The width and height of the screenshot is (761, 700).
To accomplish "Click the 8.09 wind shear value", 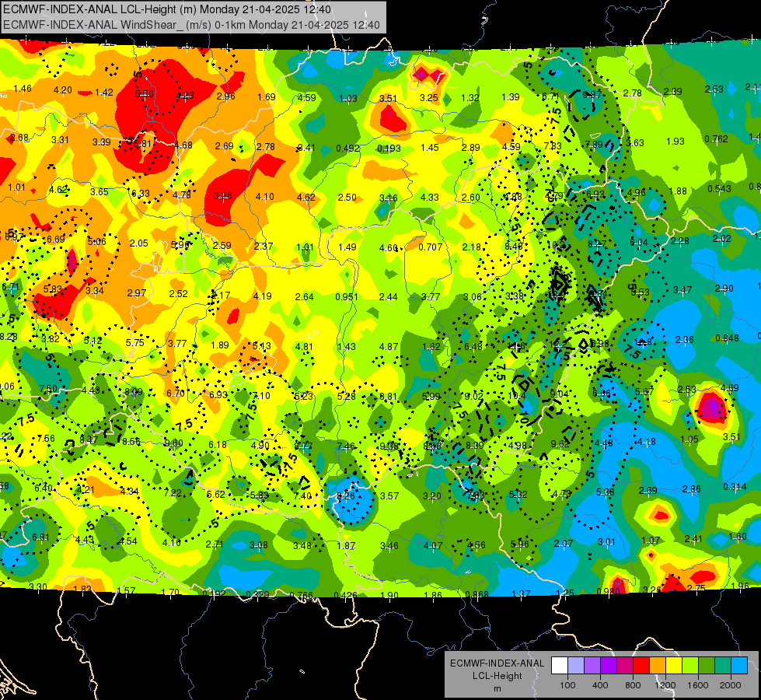I will 134,391.
